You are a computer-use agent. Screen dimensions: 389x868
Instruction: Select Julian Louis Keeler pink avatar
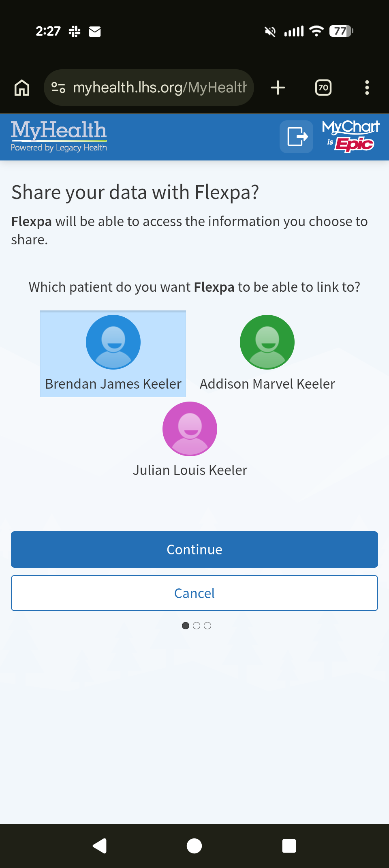click(x=190, y=429)
